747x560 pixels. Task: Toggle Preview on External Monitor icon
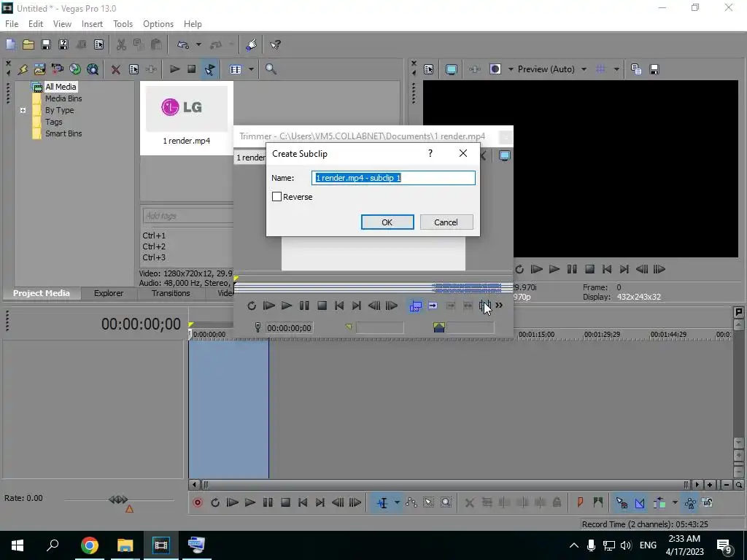451,69
